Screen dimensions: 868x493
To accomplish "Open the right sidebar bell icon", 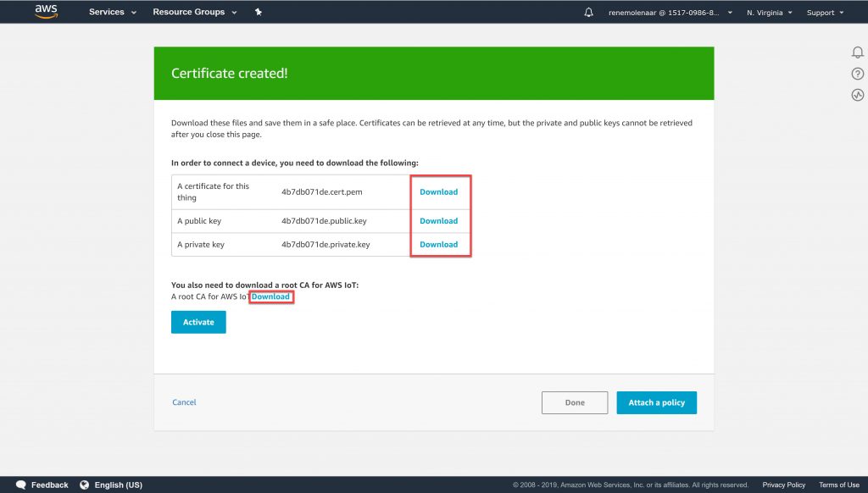I will tap(857, 53).
